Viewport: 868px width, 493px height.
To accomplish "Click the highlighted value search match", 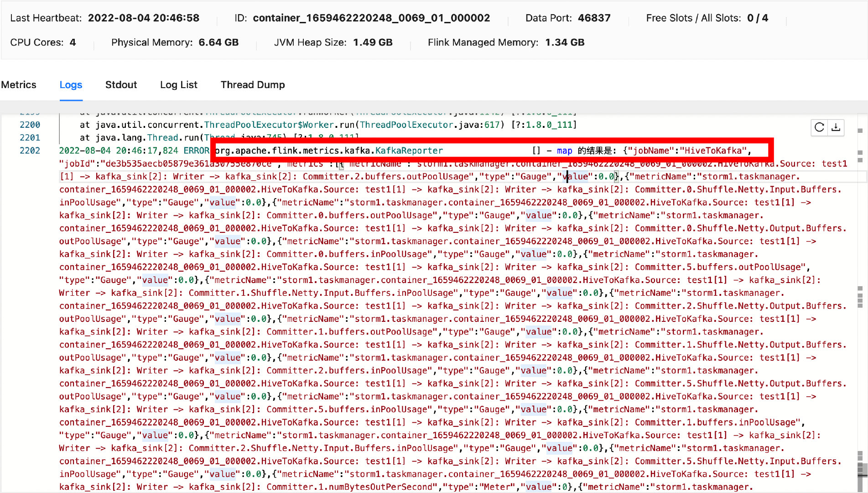I will pyautogui.click(x=576, y=176).
